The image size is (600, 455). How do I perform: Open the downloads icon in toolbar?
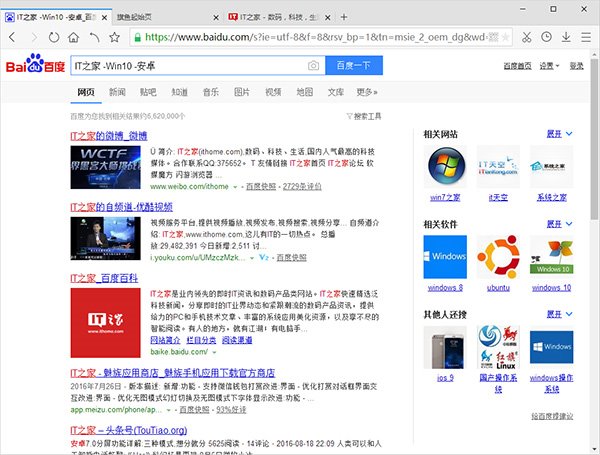coord(567,36)
